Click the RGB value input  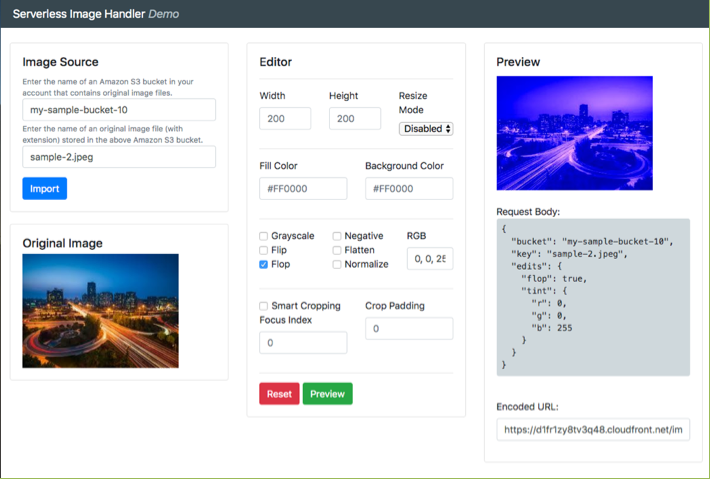(x=429, y=259)
